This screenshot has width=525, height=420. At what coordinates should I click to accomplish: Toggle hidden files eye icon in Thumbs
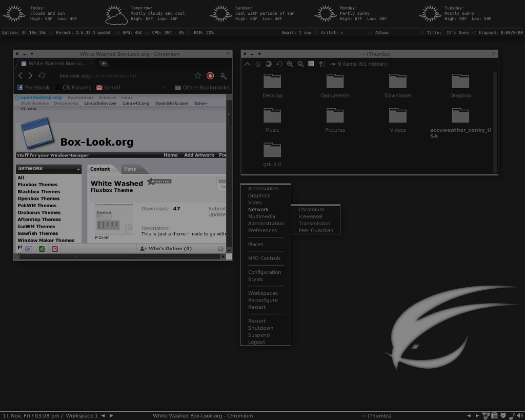333,64
